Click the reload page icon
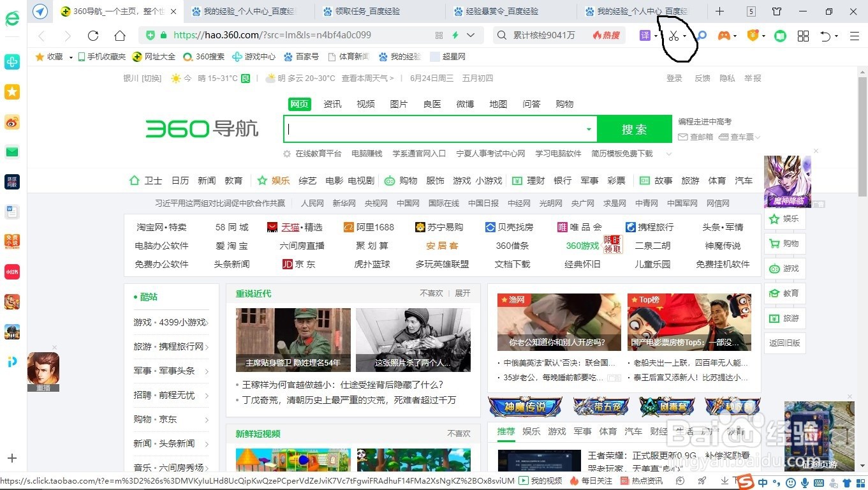 pyautogui.click(x=93, y=36)
